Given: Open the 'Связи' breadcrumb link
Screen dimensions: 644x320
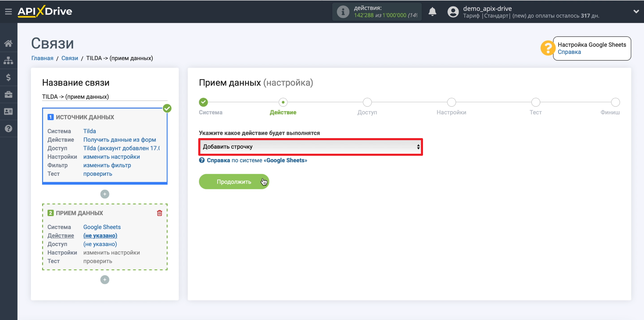Looking at the screenshot, I should (70, 58).
